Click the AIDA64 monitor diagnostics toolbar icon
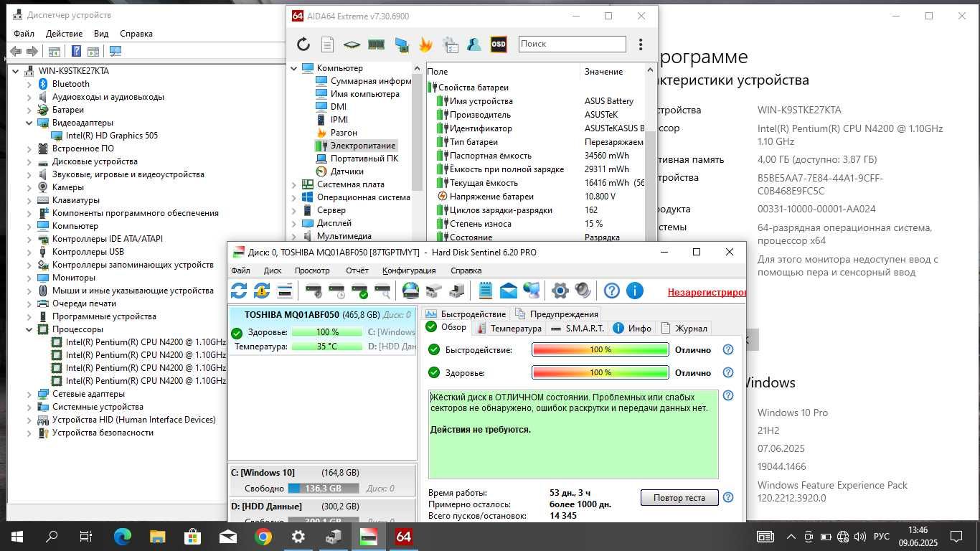The width and height of the screenshot is (980, 551). pos(401,44)
